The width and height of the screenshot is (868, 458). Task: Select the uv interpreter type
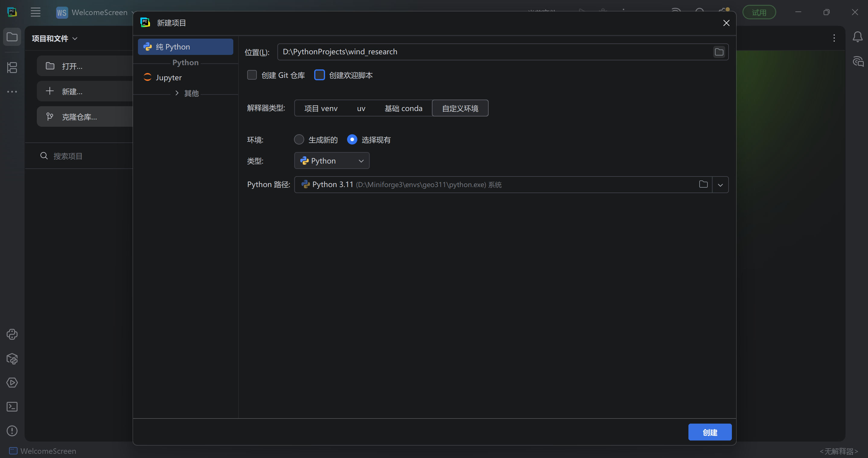tap(361, 108)
